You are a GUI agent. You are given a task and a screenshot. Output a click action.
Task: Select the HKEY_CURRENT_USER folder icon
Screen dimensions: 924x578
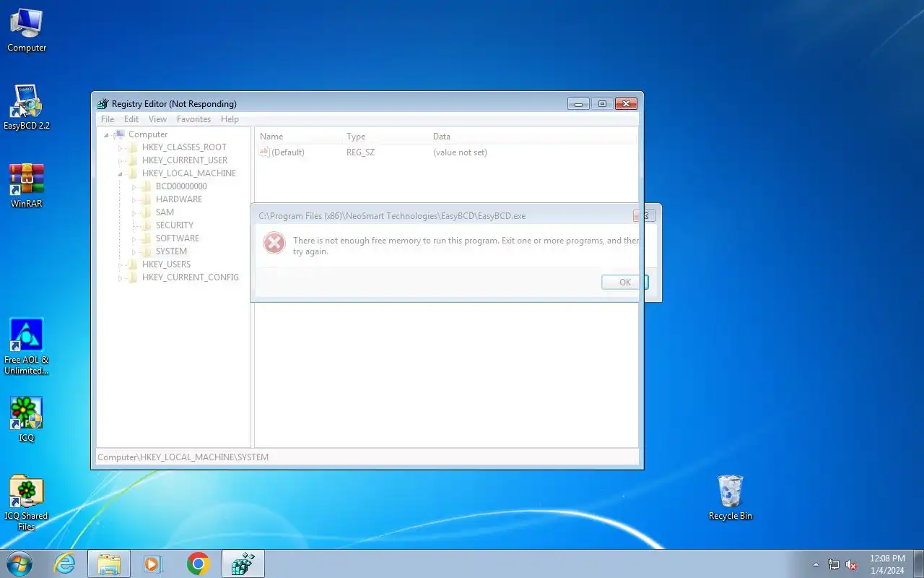(132, 160)
